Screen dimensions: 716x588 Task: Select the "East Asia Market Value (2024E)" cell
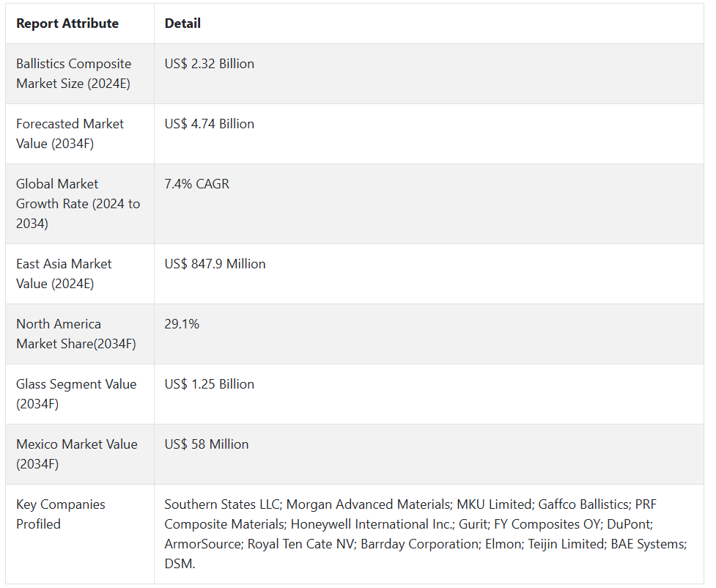coord(64,273)
